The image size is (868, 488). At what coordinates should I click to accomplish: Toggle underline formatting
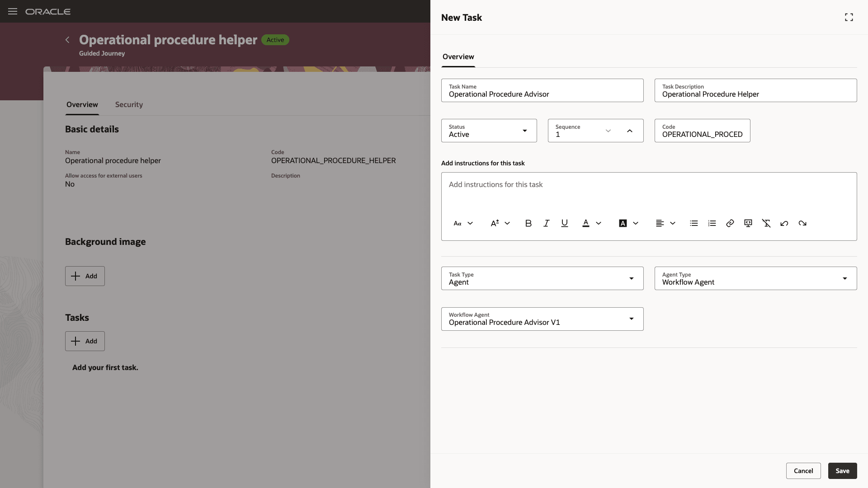[x=564, y=223]
